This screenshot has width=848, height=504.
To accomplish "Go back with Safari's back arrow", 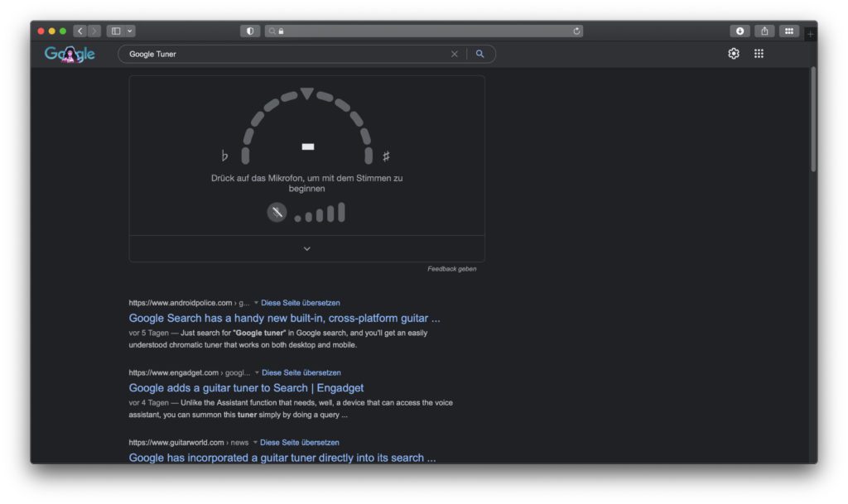I will [x=80, y=31].
